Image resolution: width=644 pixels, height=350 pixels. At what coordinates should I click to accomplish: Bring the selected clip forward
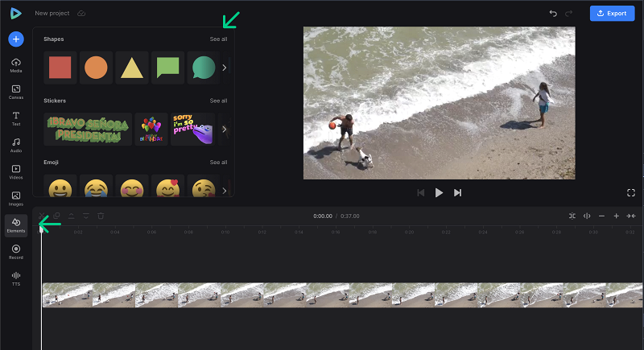click(71, 216)
